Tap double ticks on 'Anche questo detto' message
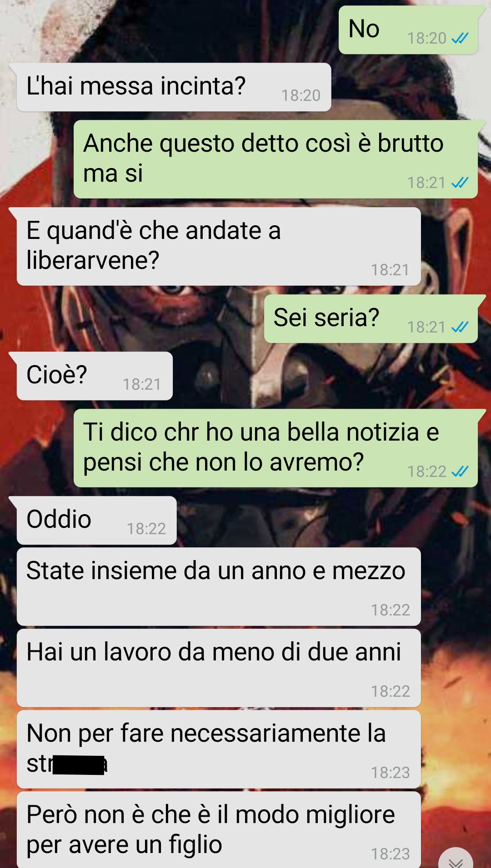Image resolution: width=491 pixels, height=868 pixels. coord(460,183)
